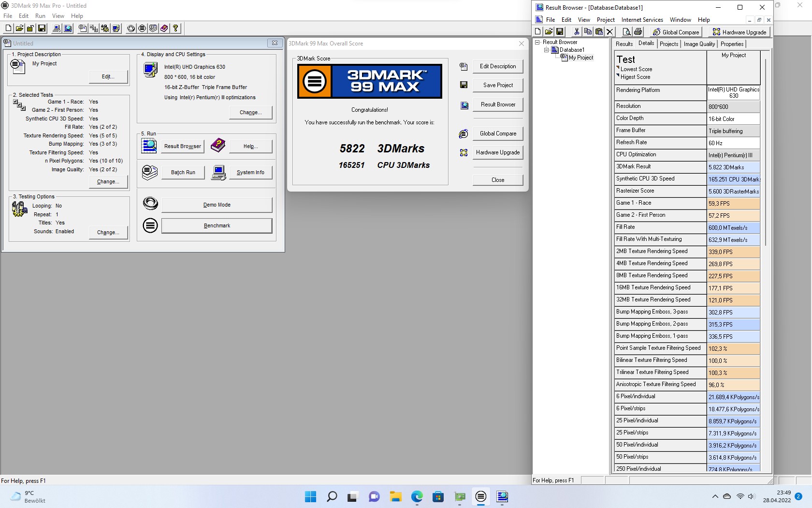This screenshot has height=508, width=812.
Task: Click Selected Tests checkboxes icon in toolbar
Action: pos(94,29)
